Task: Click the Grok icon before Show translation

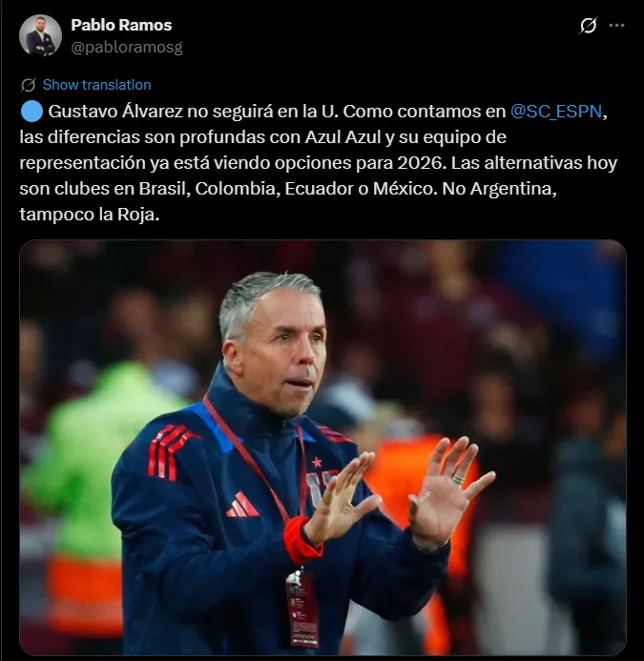Action: coord(29,85)
